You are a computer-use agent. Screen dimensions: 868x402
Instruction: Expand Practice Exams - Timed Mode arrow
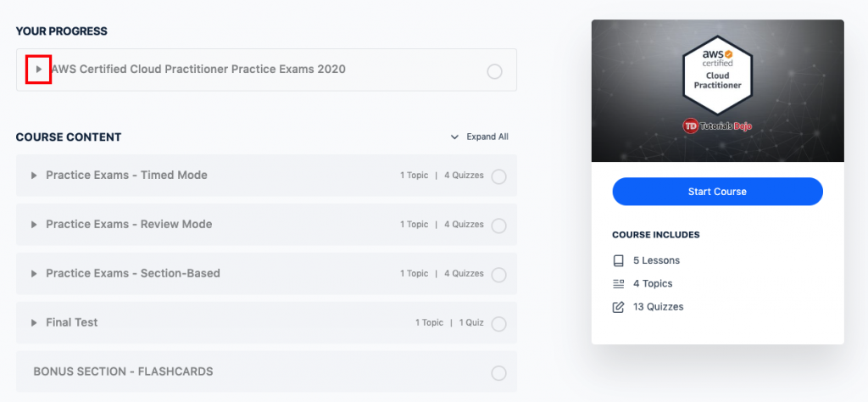(34, 176)
